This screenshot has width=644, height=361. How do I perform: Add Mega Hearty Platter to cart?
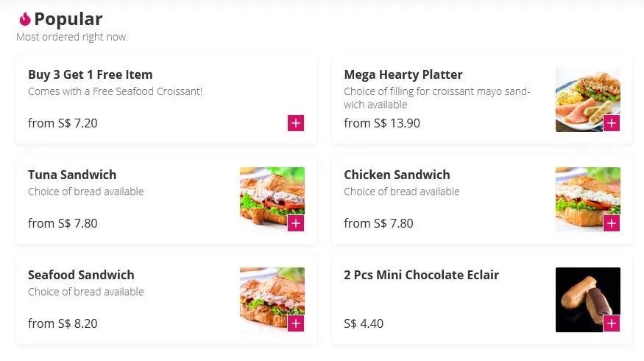click(x=612, y=123)
